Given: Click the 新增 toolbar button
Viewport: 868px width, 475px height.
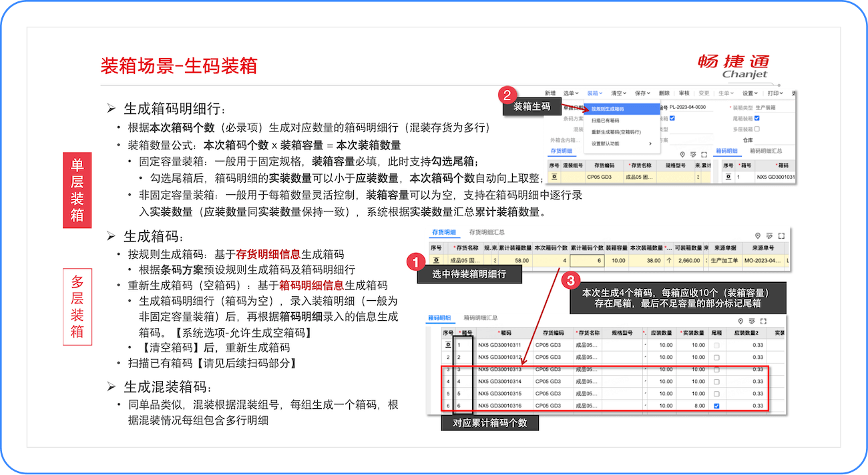Looking at the screenshot, I should point(550,93).
